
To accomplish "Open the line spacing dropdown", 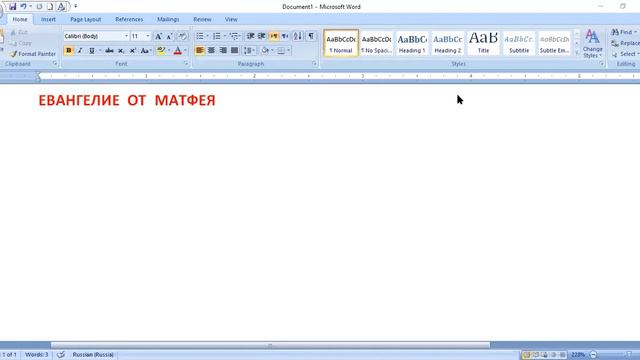I will coord(249,51).
